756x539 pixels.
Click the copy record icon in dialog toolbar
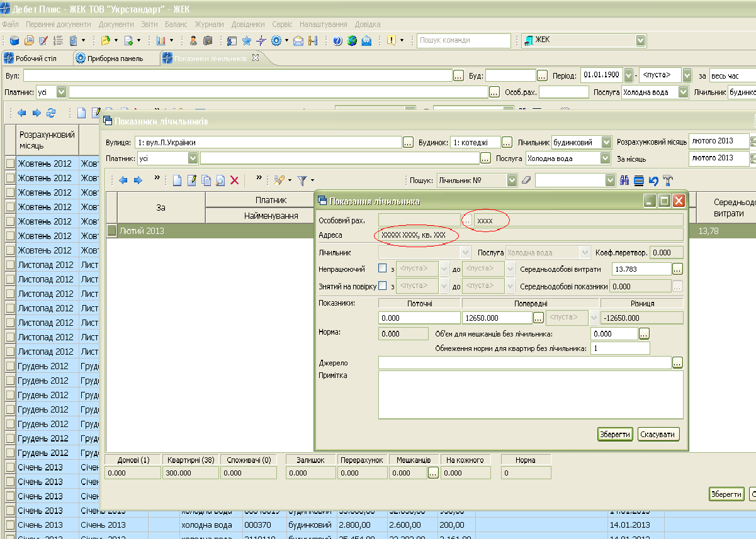[x=206, y=181]
